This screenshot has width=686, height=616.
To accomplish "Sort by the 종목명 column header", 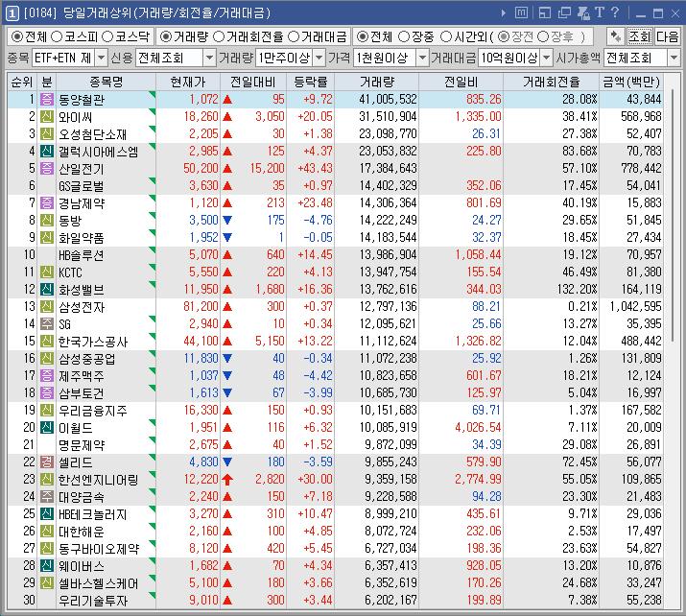I will (106, 82).
